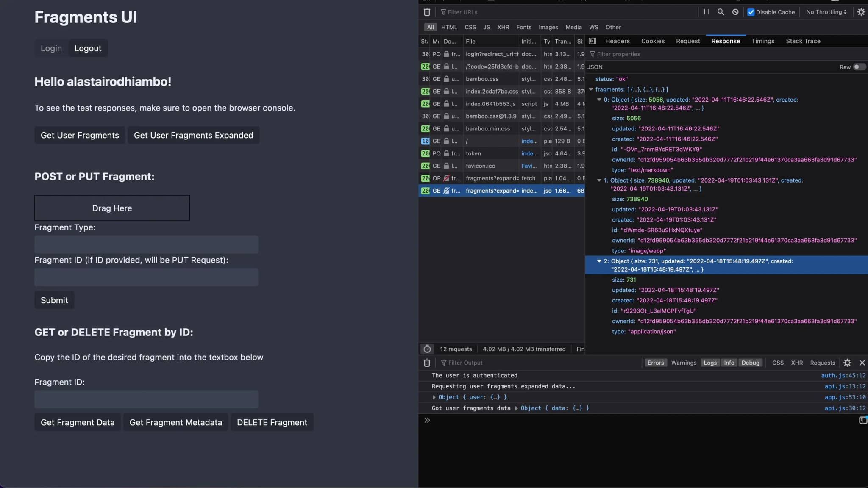Click the Login button
This screenshot has width=868, height=488.
(x=51, y=48)
